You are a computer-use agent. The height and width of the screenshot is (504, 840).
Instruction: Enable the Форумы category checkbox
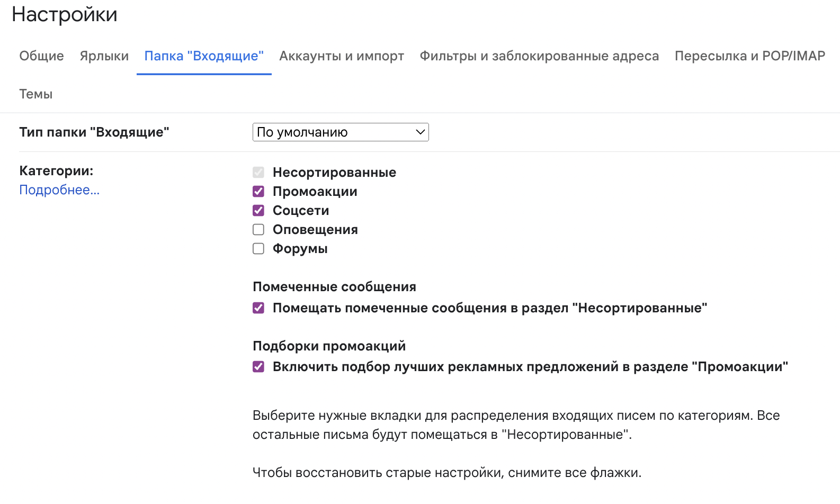258,248
